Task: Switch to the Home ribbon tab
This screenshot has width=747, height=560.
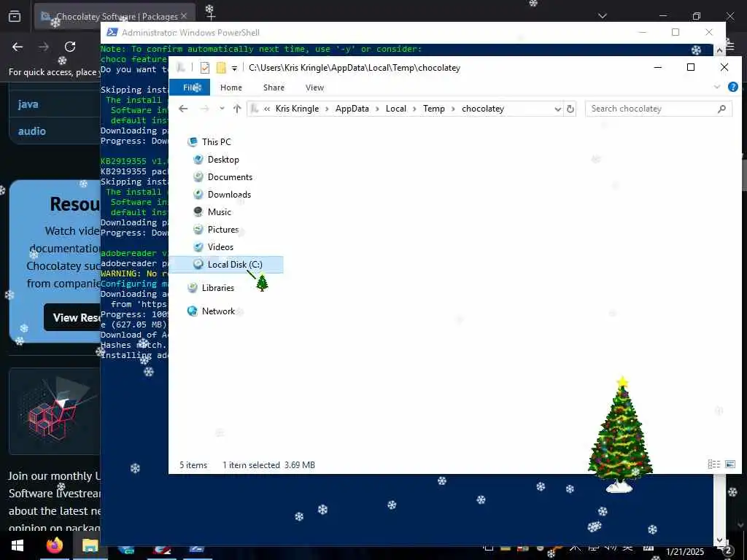Action: point(231,87)
